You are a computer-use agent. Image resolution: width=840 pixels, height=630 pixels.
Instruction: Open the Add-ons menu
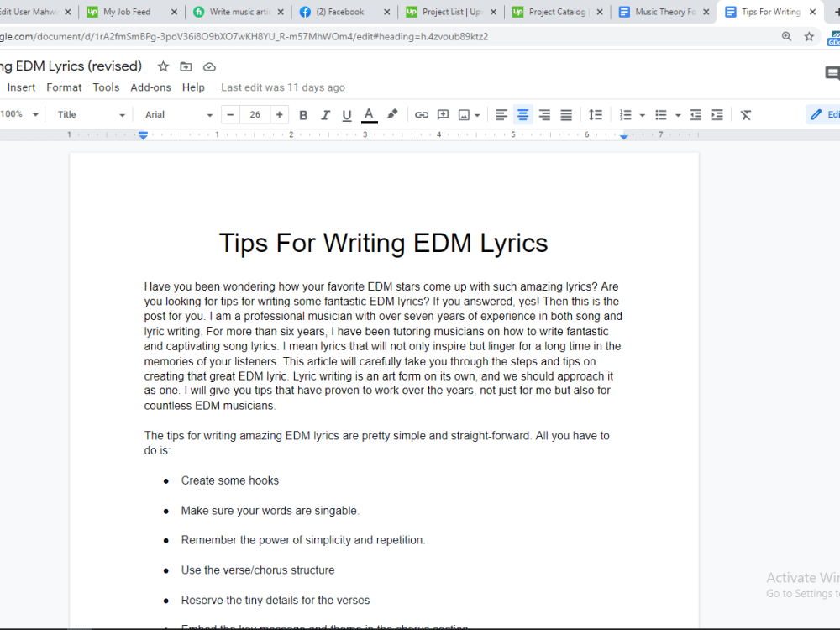click(150, 87)
